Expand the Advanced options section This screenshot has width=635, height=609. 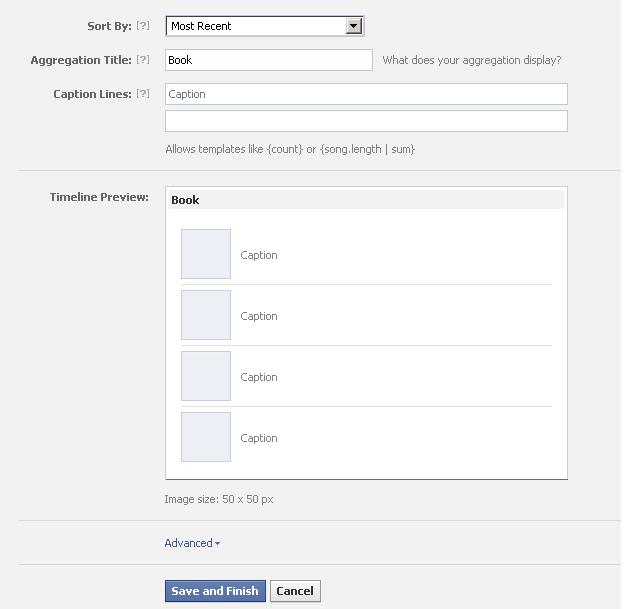pos(192,543)
